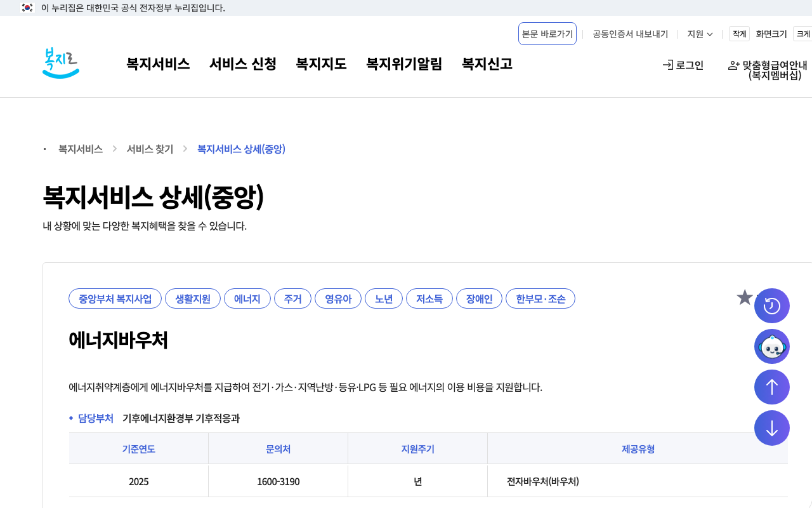Open 맞춤형급여안내 복지멤버십 icon

[768, 70]
